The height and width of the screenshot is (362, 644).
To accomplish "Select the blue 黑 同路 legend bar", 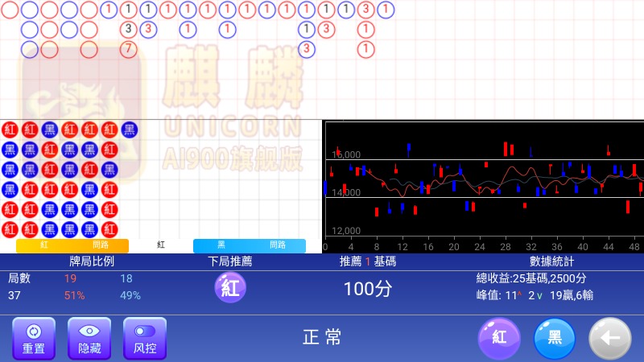I will click(250, 245).
